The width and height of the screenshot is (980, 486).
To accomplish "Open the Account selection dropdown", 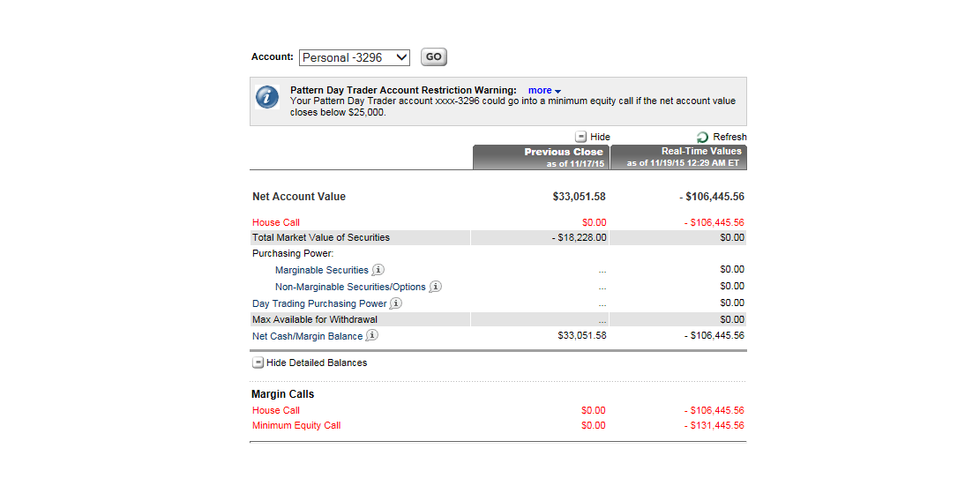I will (x=355, y=57).
